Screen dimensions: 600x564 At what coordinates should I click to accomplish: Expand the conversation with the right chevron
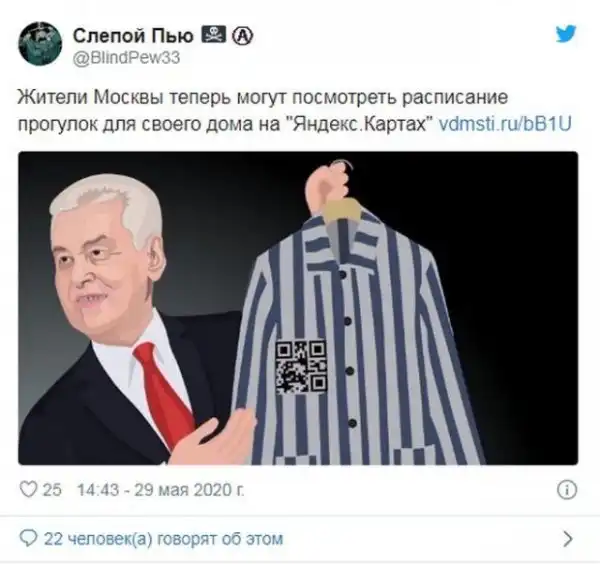coord(568,539)
